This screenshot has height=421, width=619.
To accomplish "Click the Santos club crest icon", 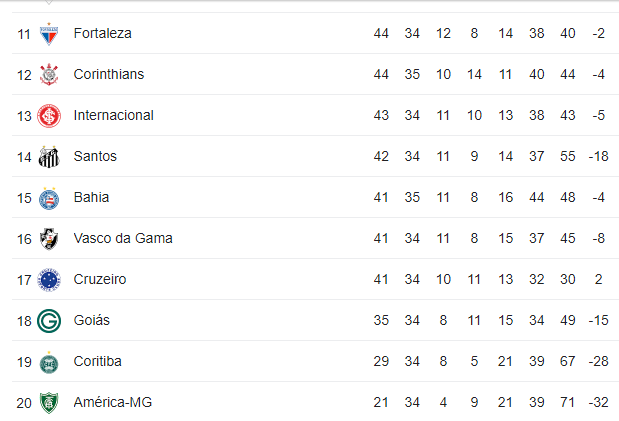I will [48, 157].
